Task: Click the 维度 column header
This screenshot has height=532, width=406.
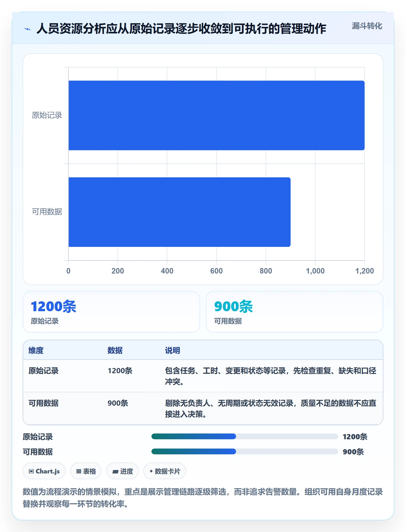Action: 36,350
